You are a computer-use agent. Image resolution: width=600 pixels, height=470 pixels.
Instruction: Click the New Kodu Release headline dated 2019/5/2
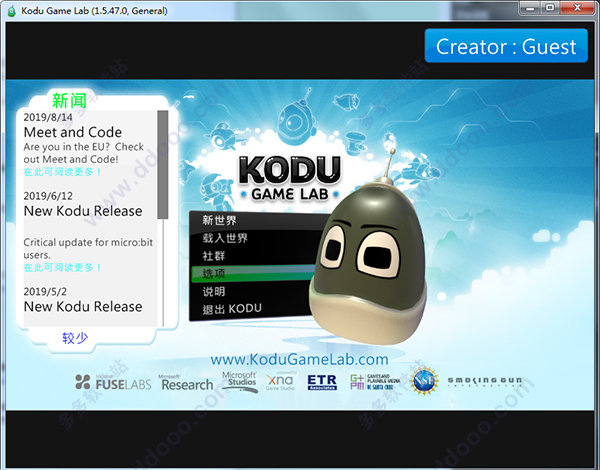pyautogui.click(x=83, y=307)
